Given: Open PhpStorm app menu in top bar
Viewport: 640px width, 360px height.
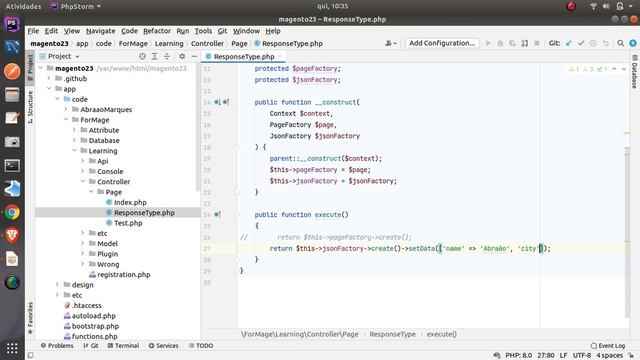Looking at the screenshot, I should (x=76, y=6).
